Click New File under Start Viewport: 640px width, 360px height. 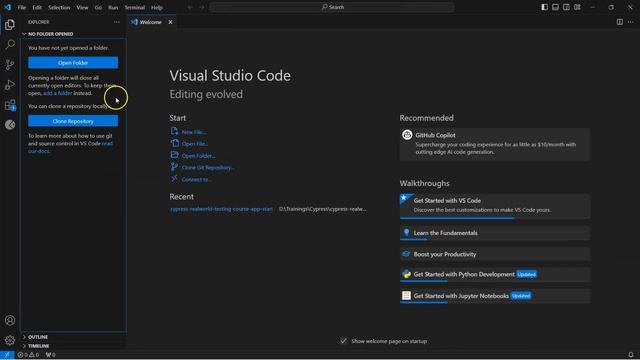[x=189, y=131]
